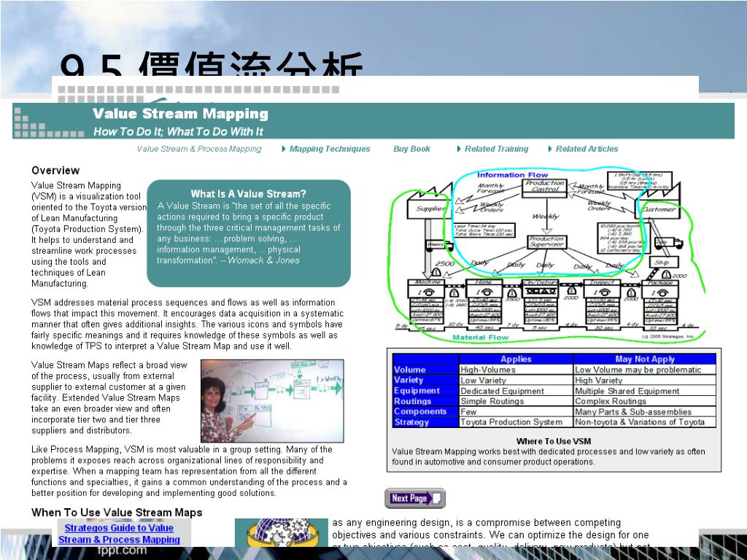The image size is (747, 560).
Task: Click the woman at whiteboard photo
Action: pyautogui.click(x=272, y=401)
